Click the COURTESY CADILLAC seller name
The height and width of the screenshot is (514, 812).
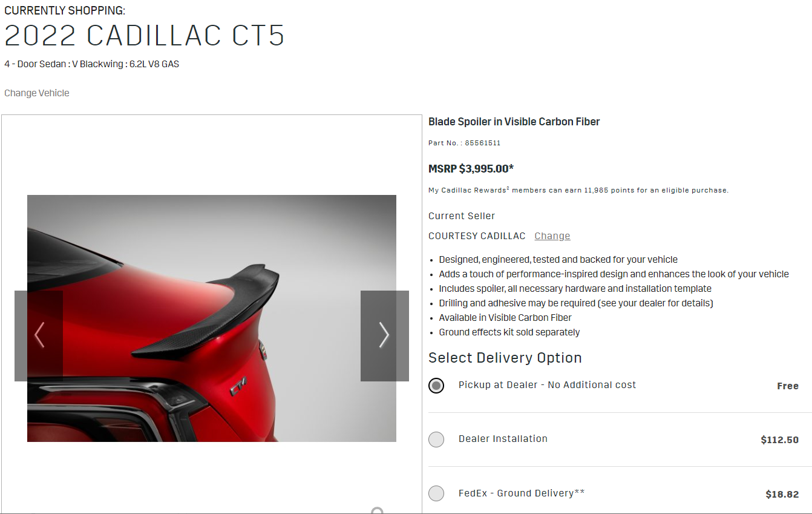477,236
